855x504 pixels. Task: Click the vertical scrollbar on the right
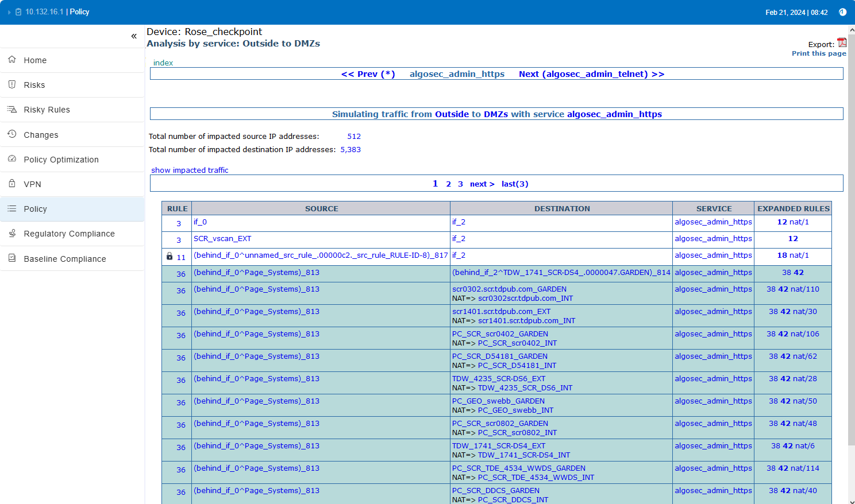click(x=851, y=230)
